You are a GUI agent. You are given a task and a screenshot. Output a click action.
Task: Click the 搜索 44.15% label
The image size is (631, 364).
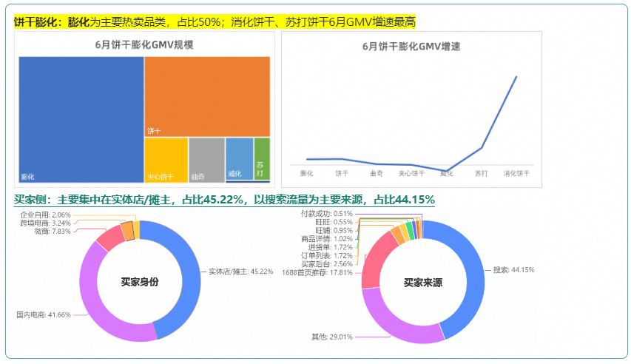[513, 270]
